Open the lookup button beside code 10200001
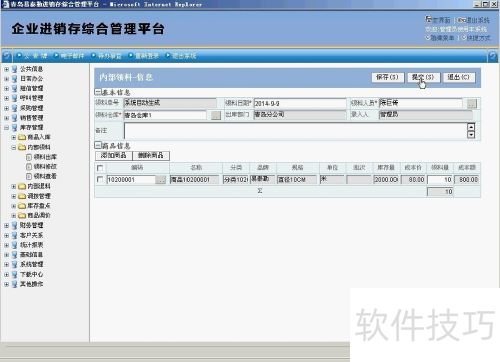Image resolution: width=500 pixels, height=362 pixels. [x=160, y=180]
